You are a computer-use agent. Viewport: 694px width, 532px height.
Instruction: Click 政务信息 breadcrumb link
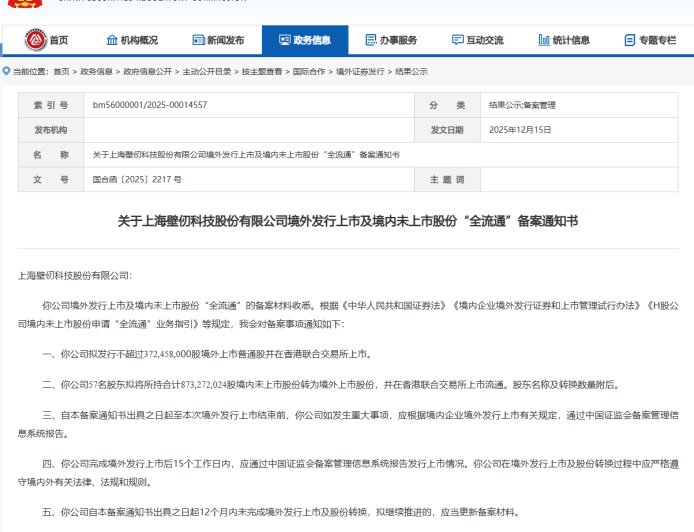point(96,71)
